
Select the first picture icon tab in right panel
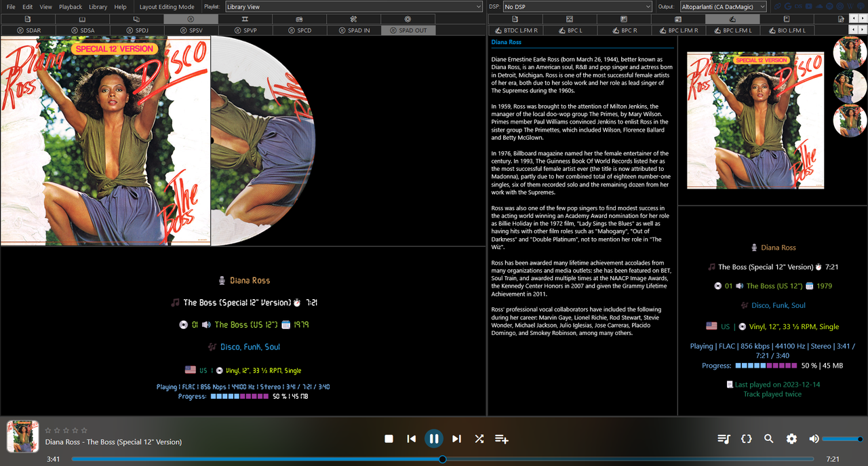tap(570, 19)
